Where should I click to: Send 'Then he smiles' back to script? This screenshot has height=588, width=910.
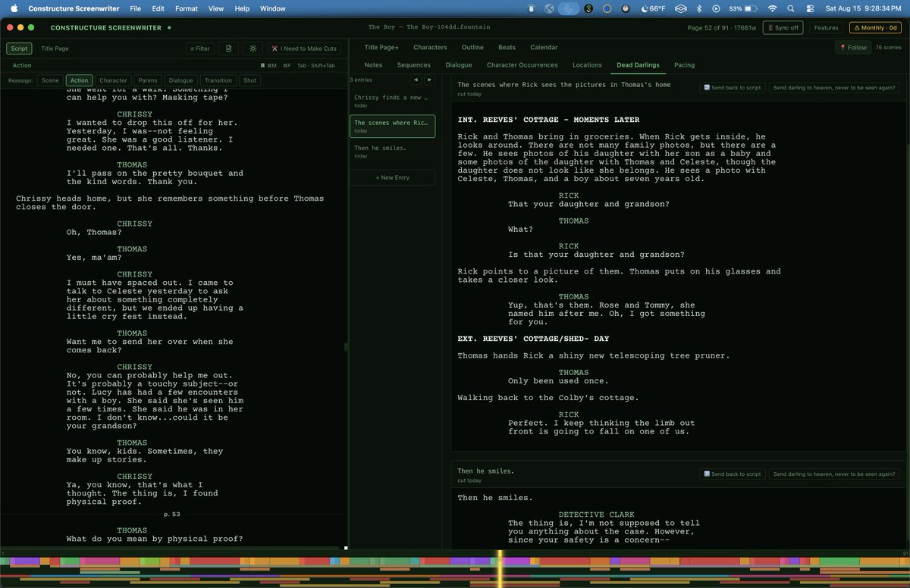coord(732,474)
